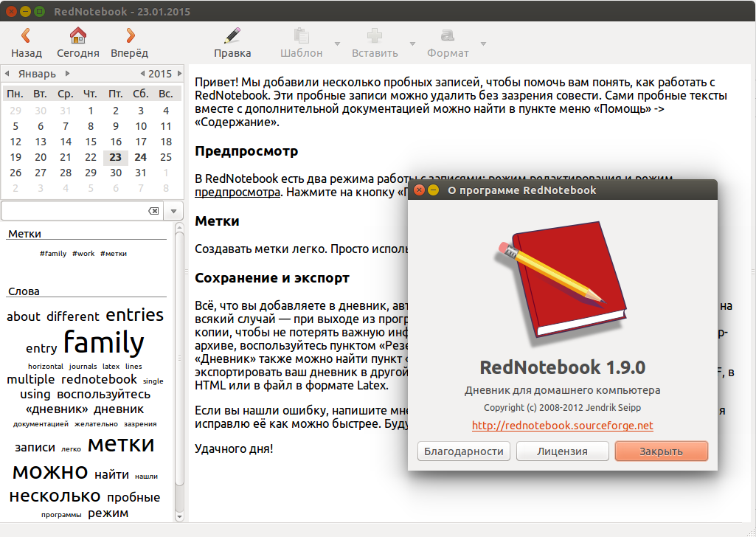Click the word 'пробные' in the cloud

point(133,497)
